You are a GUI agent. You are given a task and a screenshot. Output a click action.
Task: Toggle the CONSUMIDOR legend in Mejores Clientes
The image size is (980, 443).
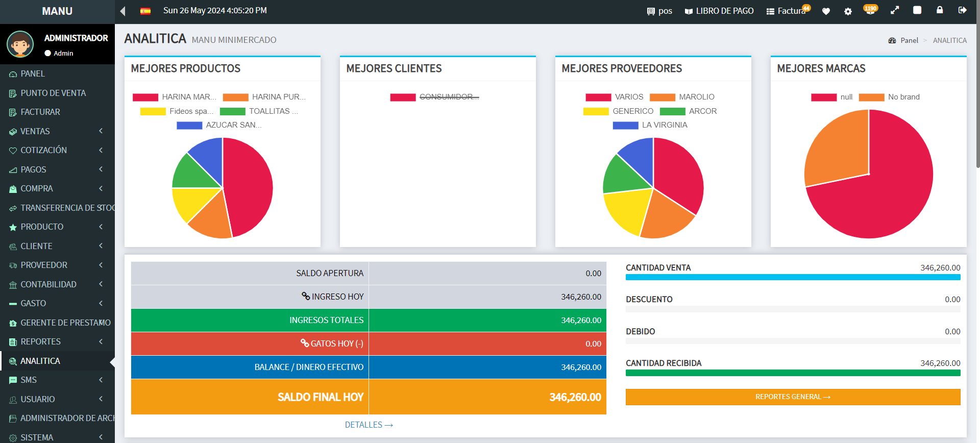click(x=434, y=97)
